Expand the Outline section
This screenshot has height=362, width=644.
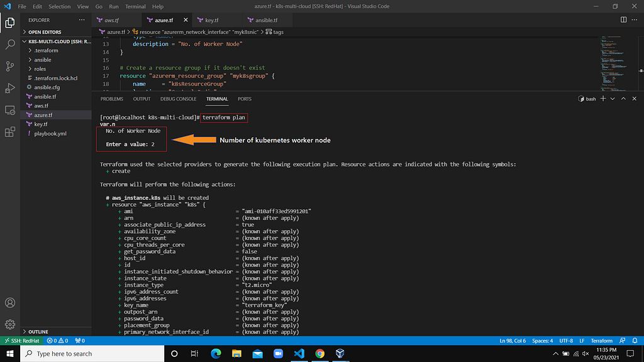pos(56,332)
